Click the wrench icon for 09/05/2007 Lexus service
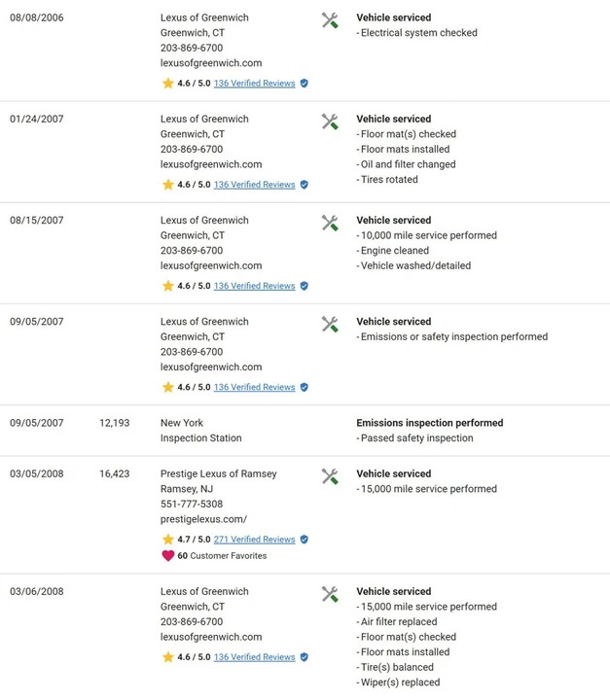Viewport: 610px width, 700px height. pyautogui.click(x=330, y=325)
